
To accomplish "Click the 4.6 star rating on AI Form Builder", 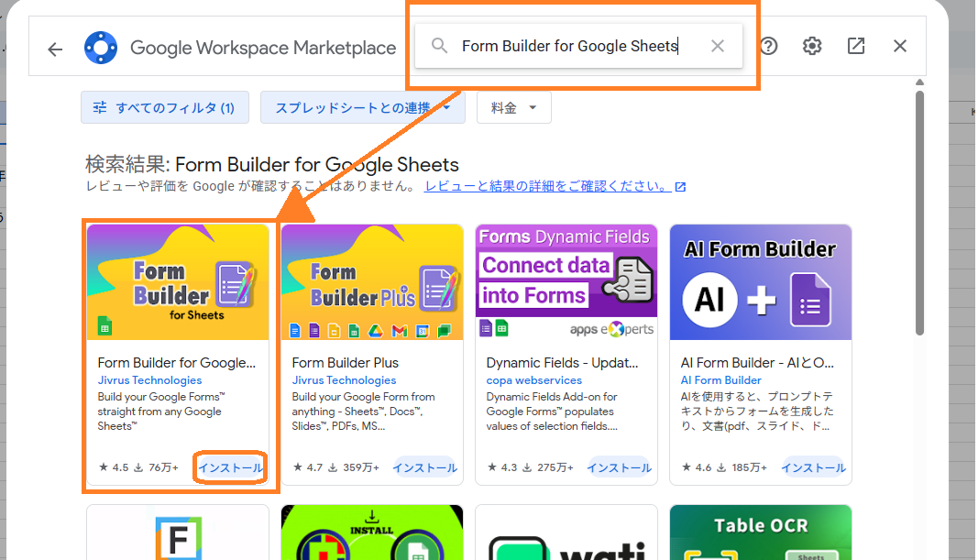I will pos(697,467).
